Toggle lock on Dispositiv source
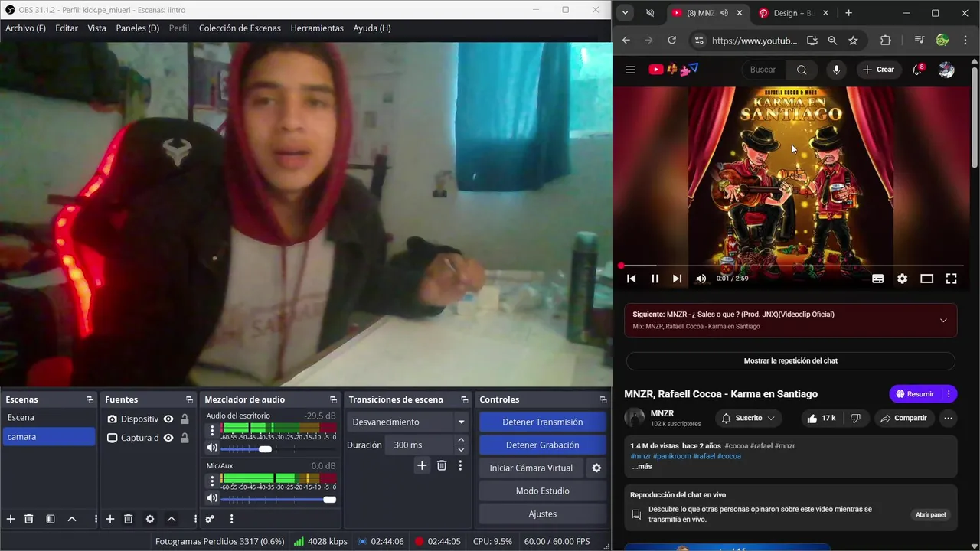The height and width of the screenshot is (551, 980). [185, 419]
